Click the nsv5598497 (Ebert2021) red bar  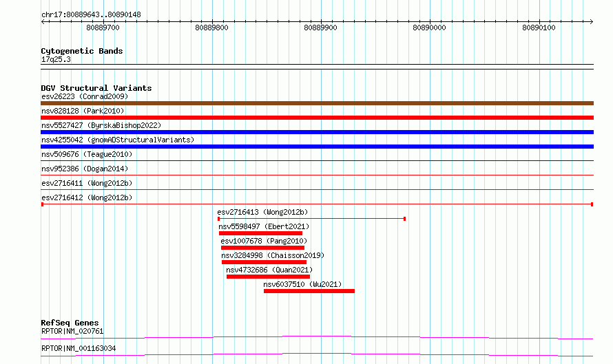coord(261,233)
